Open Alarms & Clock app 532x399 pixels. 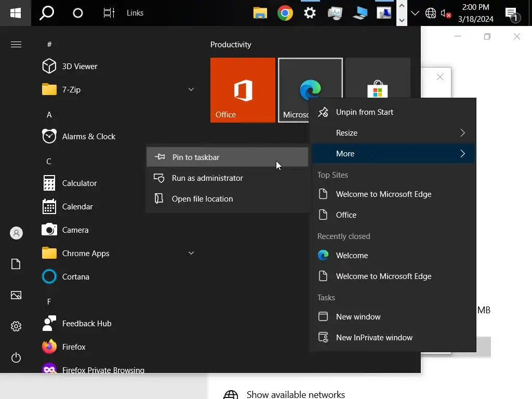119,137
